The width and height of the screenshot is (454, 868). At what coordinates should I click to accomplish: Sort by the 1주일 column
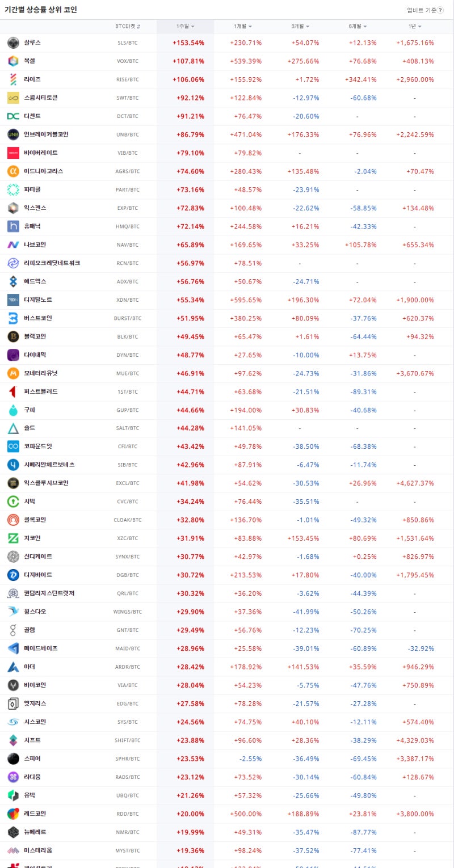click(185, 27)
